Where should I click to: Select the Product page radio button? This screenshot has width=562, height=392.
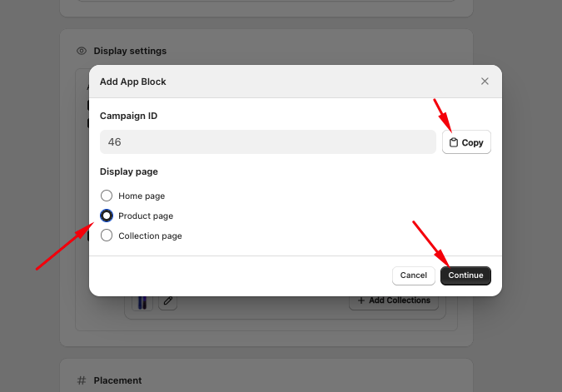[x=107, y=216]
